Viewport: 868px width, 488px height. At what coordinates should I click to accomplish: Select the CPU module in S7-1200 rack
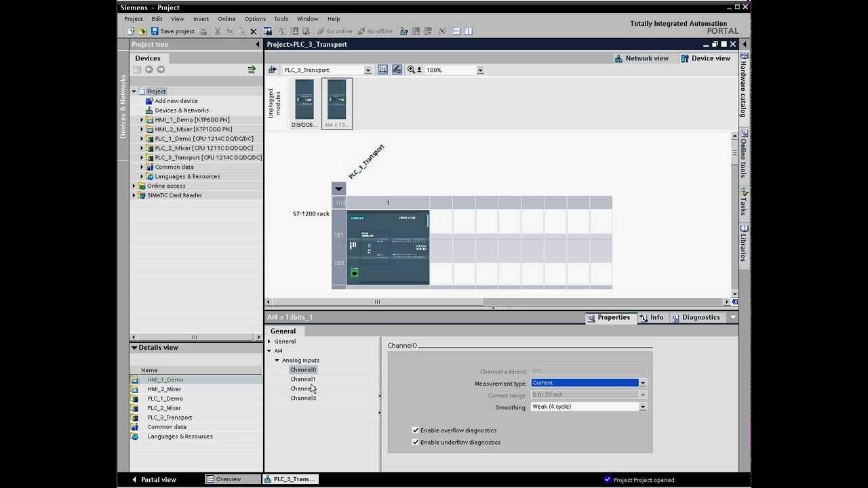tap(388, 247)
